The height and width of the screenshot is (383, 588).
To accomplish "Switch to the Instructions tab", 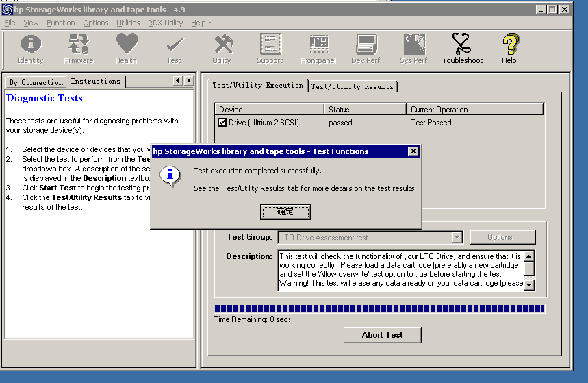I will (x=96, y=81).
